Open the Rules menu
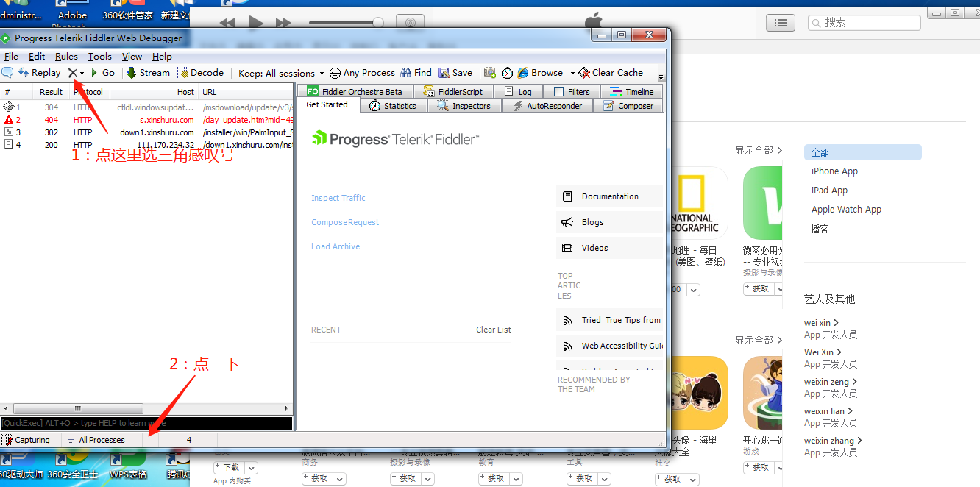The height and width of the screenshot is (487, 980). click(66, 57)
